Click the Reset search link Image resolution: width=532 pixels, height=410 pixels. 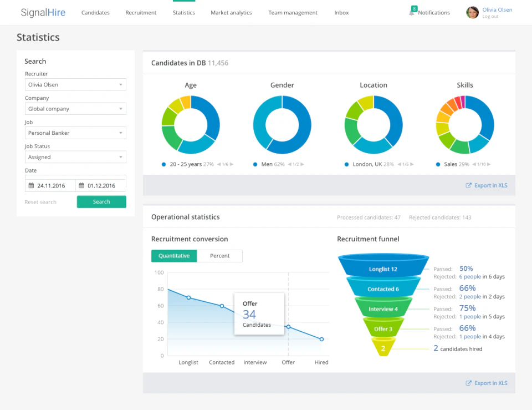[40, 202]
